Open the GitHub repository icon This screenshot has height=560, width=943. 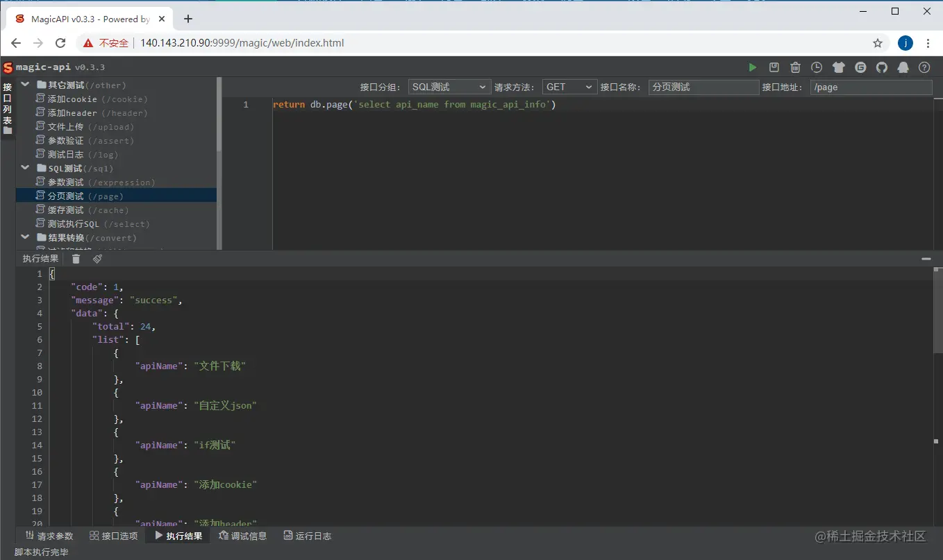(x=882, y=67)
